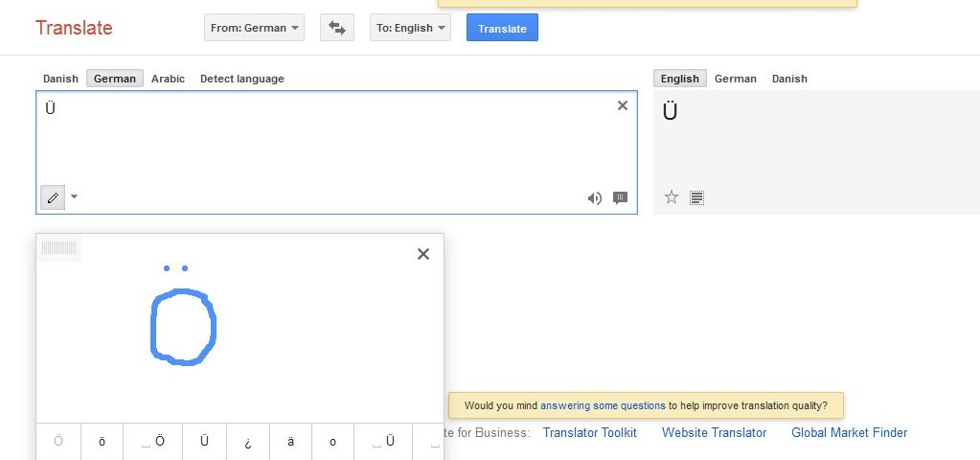Click the swap languages icon
This screenshot has height=460, width=980.
coord(336,28)
